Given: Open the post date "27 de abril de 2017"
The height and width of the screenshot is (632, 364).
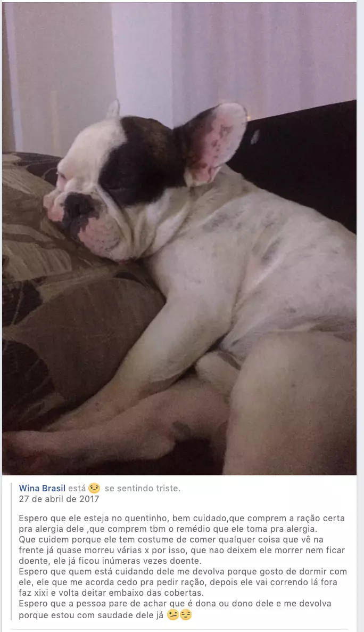Looking at the screenshot, I should click(59, 499).
